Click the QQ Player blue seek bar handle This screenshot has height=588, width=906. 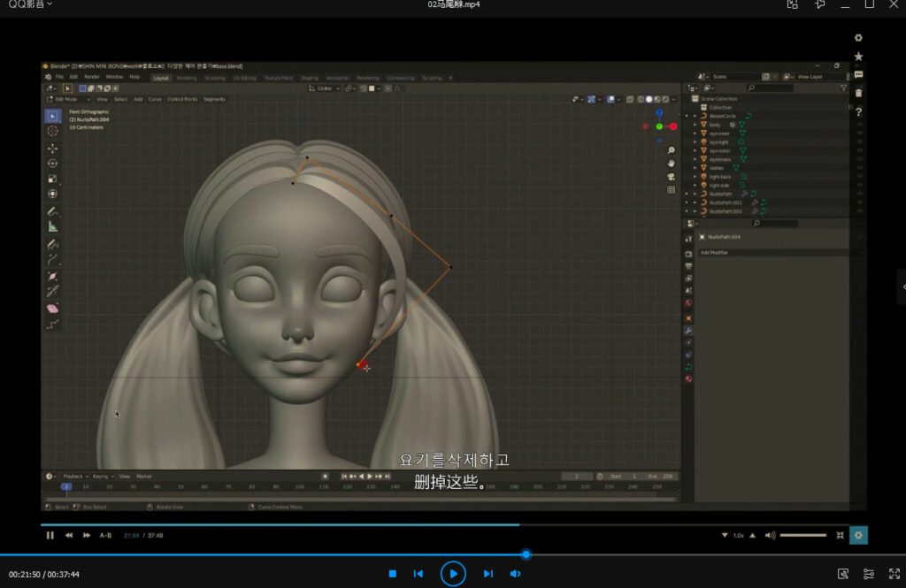[526, 554]
